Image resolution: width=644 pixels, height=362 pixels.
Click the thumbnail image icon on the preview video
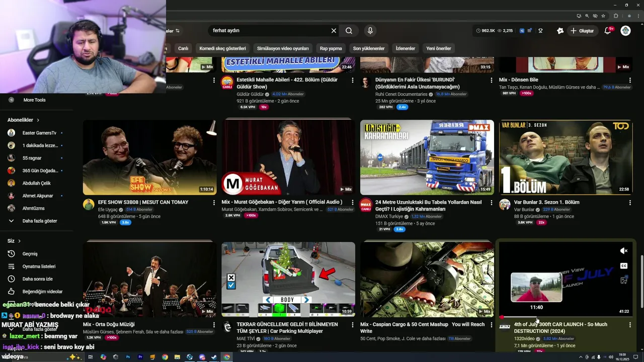[x=624, y=281]
